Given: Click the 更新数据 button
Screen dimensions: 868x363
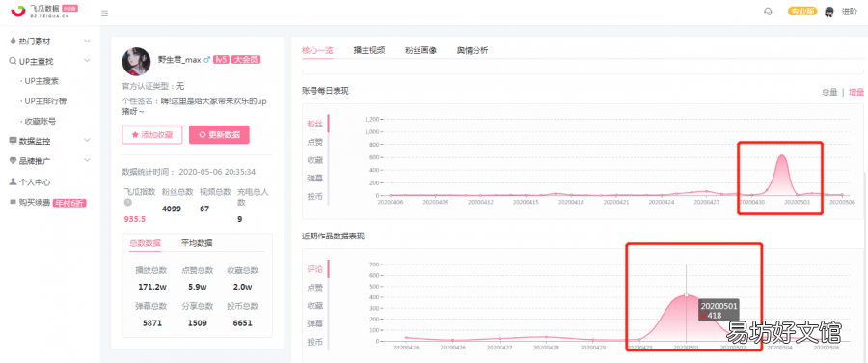Looking at the screenshot, I should click(x=219, y=134).
